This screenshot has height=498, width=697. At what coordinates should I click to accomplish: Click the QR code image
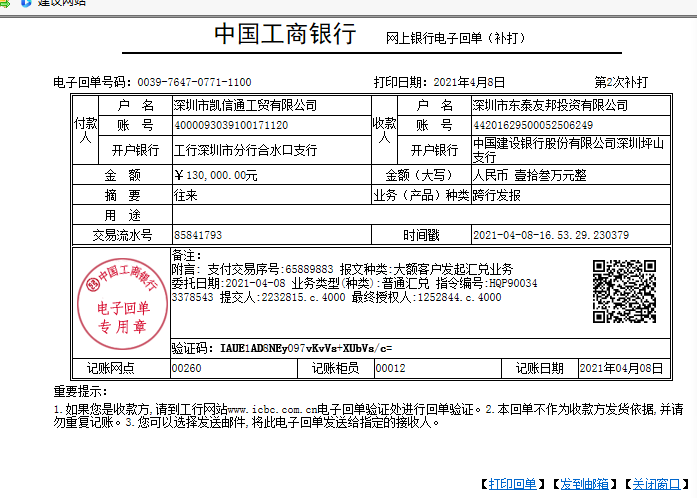tap(624, 291)
